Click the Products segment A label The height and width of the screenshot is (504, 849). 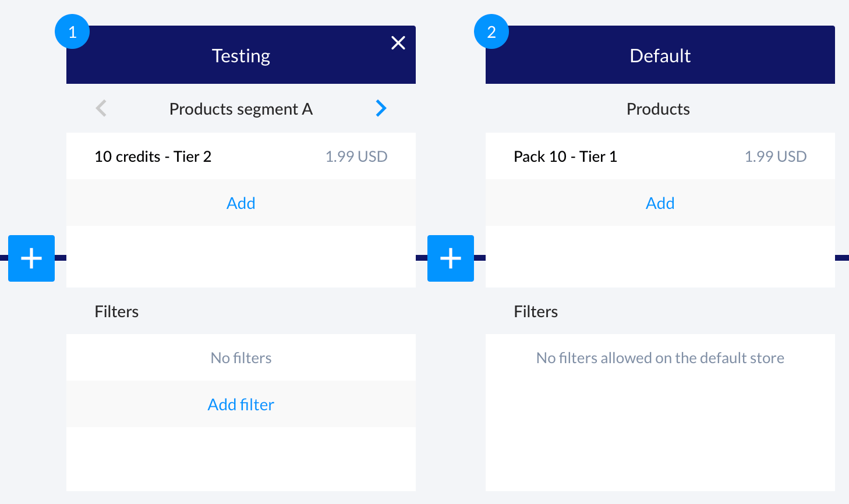241,109
